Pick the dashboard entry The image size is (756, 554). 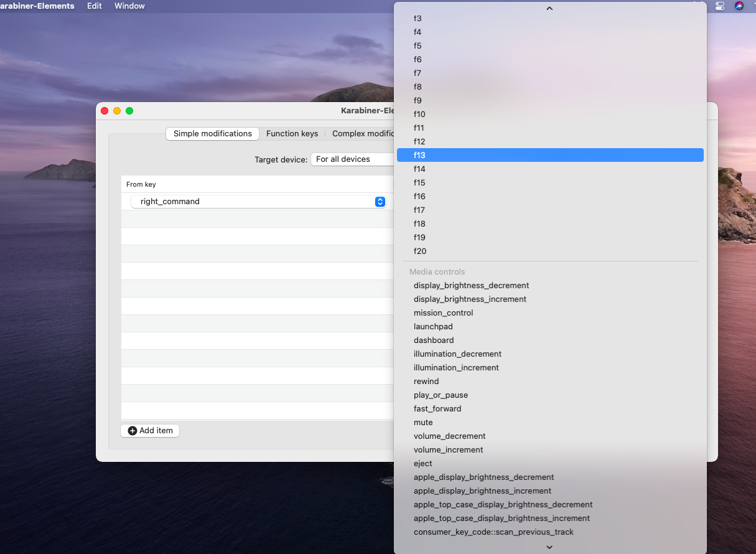click(x=550, y=340)
